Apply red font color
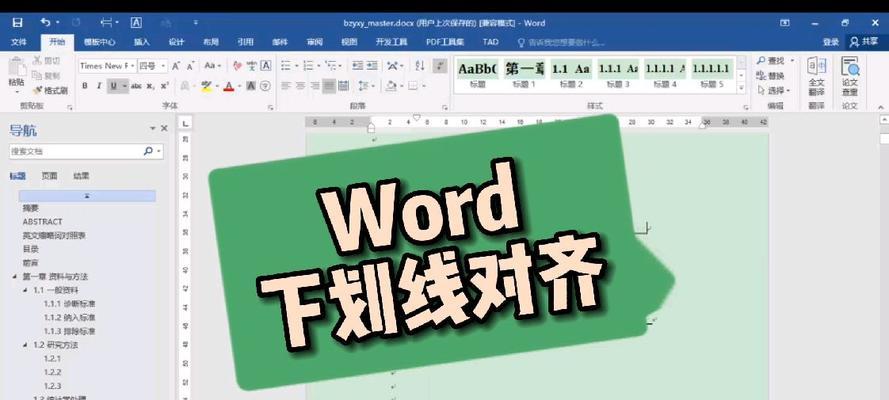889x400 pixels. pos(228,86)
